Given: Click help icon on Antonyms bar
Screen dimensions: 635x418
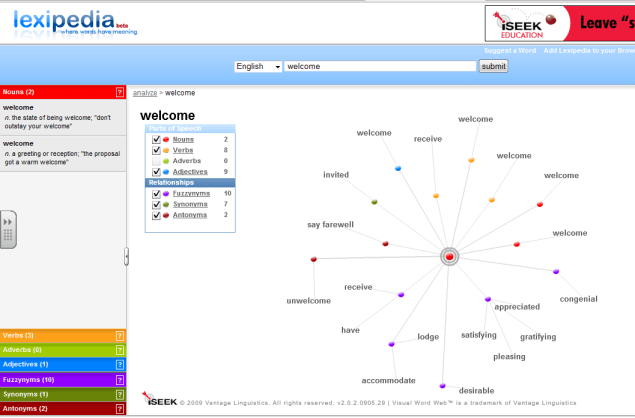Looking at the screenshot, I should click(120, 409).
